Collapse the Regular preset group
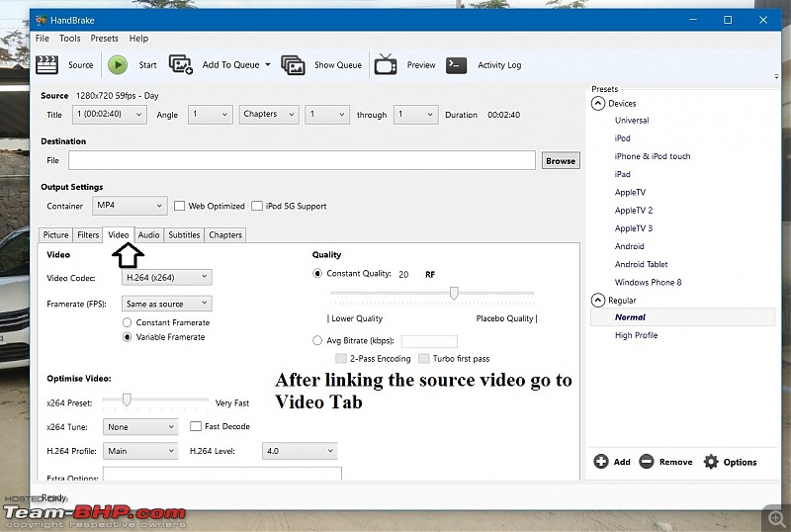The width and height of the screenshot is (791, 532). 598,301
